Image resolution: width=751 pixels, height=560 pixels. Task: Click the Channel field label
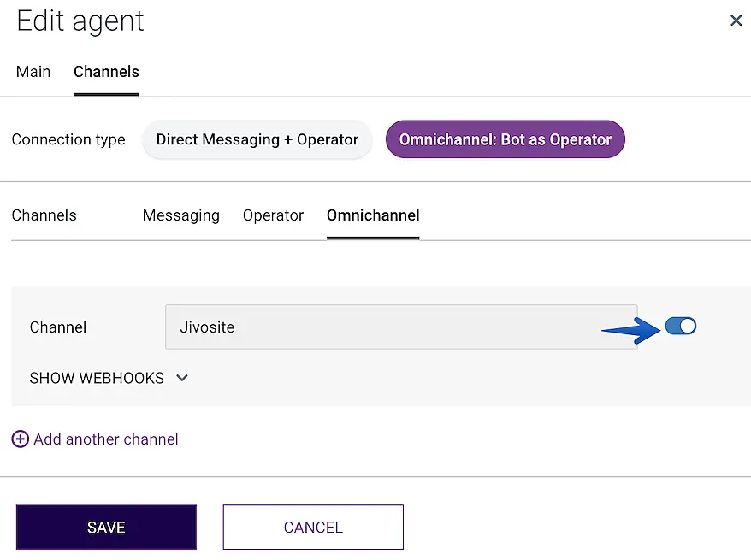[58, 327]
